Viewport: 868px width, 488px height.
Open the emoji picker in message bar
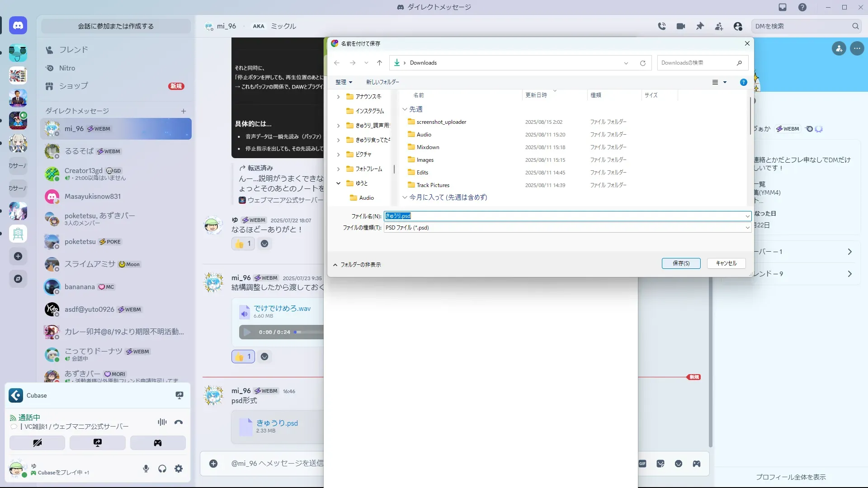click(679, 464)
